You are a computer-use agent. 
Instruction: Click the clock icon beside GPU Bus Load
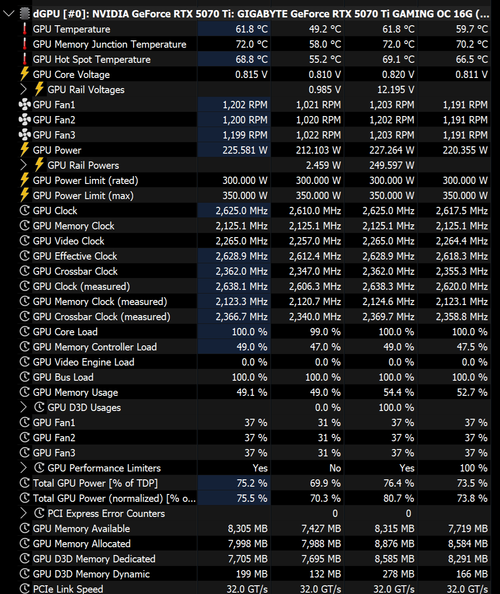click(25, 377)
